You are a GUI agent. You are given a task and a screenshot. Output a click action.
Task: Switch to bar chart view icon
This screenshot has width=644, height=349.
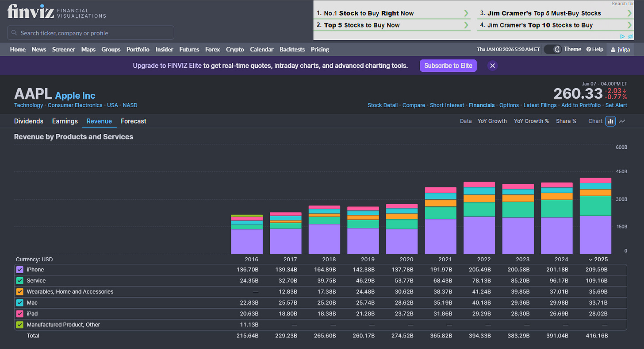[x=610, y=121]
